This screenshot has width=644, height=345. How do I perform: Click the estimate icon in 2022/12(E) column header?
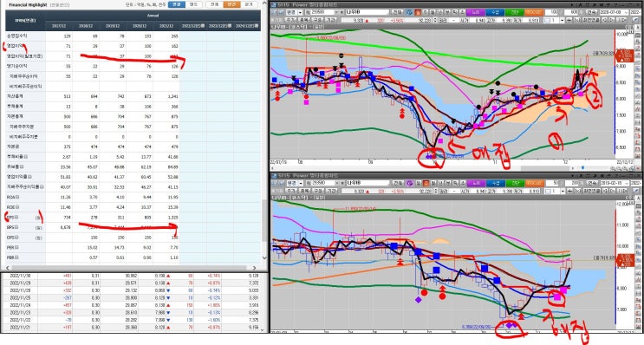[x=203, y=25]
